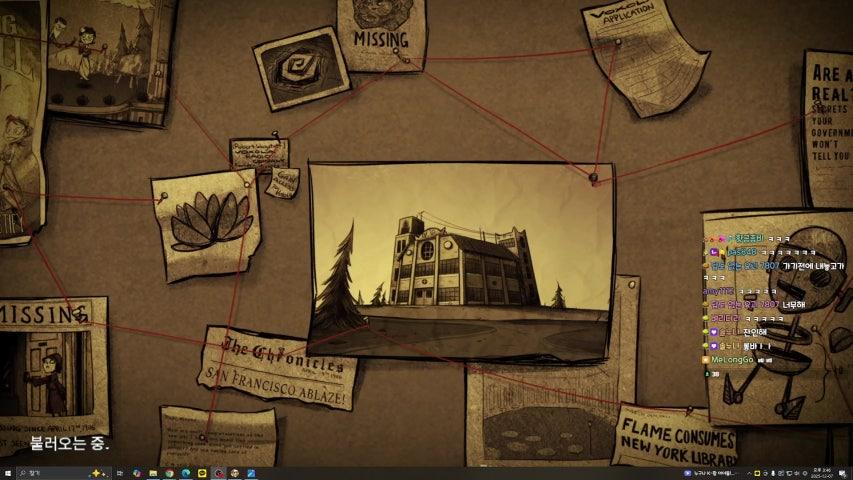
Task: Open the blue app at the end of the taskbar
Action: 251,473
